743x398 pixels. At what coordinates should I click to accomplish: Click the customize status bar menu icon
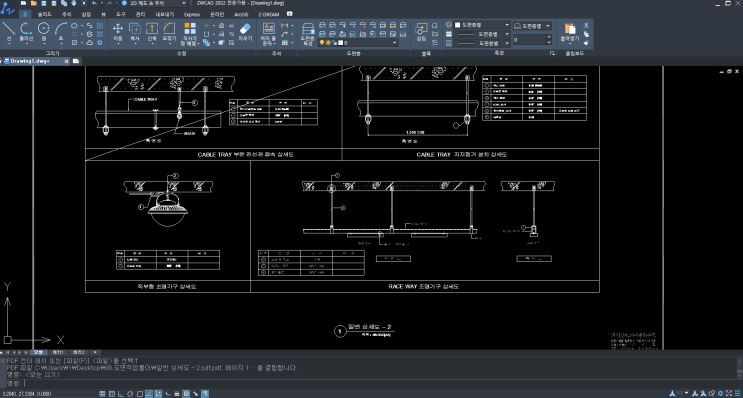click(x=738, y=394)
